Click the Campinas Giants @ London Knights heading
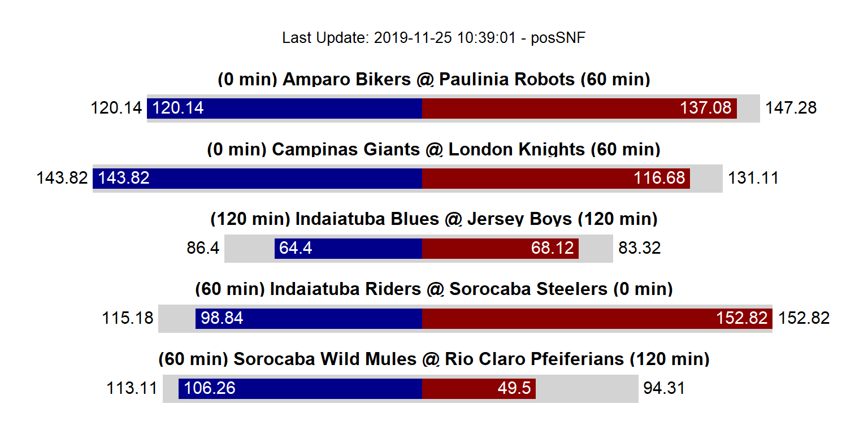The image size is (868, 434). pyautogui.click(x=433, y=150)
